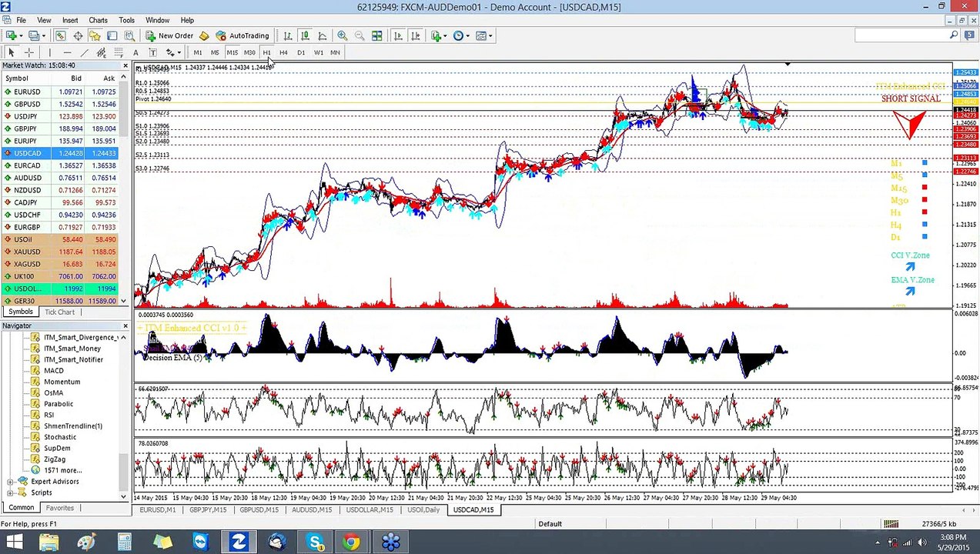Viewport: 980px width, 554px height.
Task: Close the Market Watch panel
Action: point(125,65)
